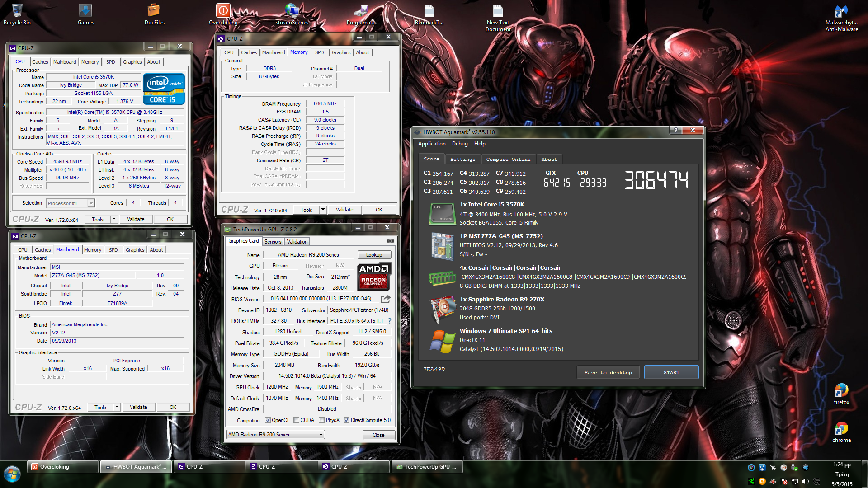Click Bus Interface question mark icon
The image size is (868, 488).
[x=390, y=321]
